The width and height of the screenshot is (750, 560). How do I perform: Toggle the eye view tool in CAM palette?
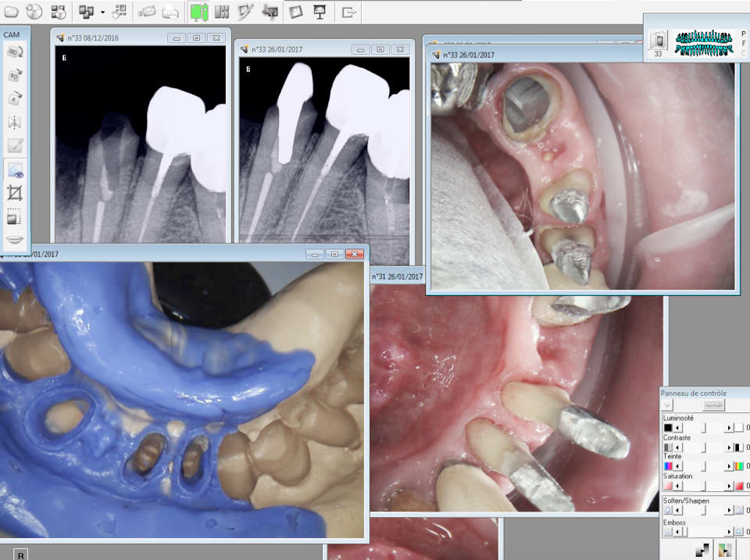tap(14, 169)
